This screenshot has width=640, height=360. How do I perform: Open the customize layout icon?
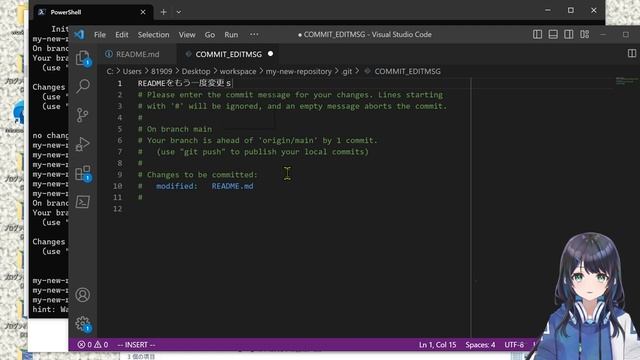point(584,35)
